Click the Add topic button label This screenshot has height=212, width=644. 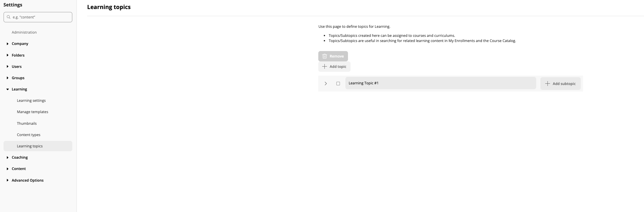click(338, 67)
